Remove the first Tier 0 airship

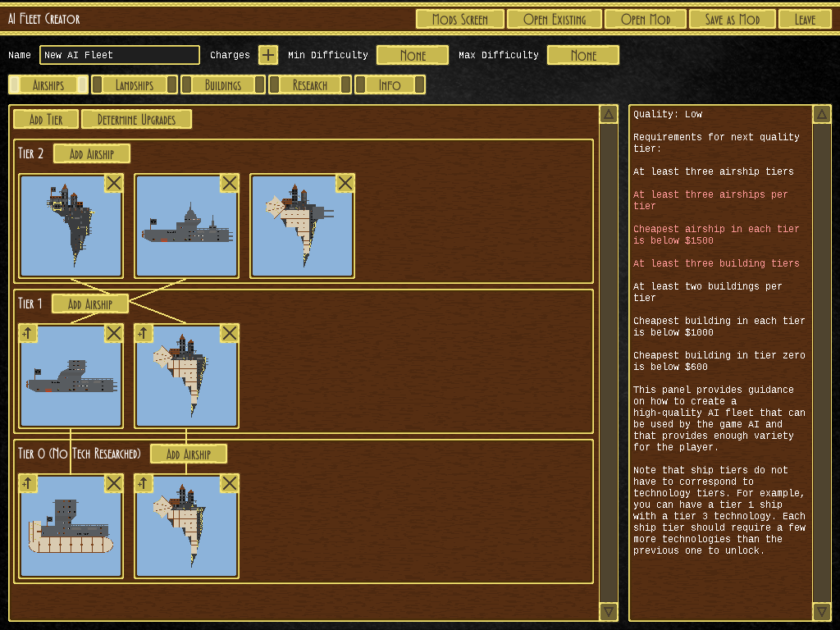tap(113, 484)
